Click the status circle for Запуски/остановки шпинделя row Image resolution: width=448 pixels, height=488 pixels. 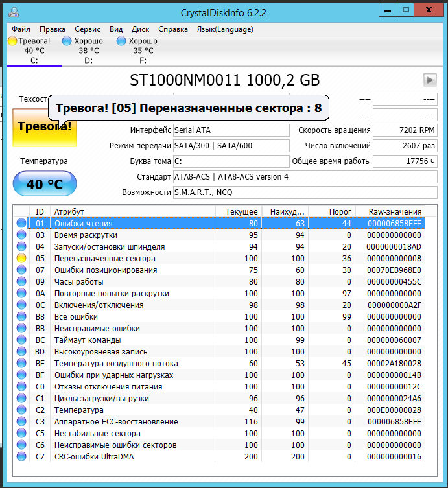coord(21,246)
